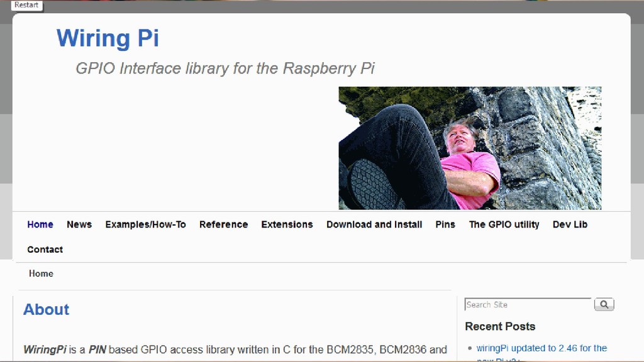Click the Home breadcrumb link

coord(41,274)
